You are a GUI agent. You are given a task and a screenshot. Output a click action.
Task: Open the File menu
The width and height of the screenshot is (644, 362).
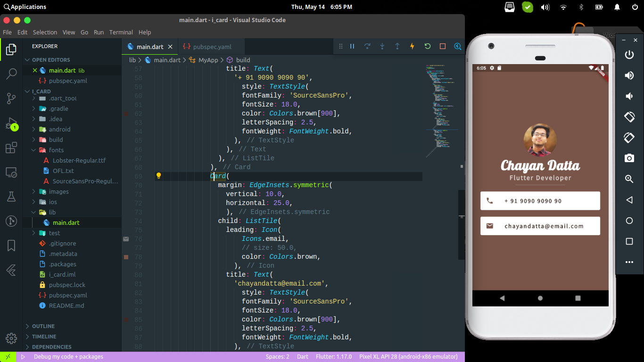7,33
